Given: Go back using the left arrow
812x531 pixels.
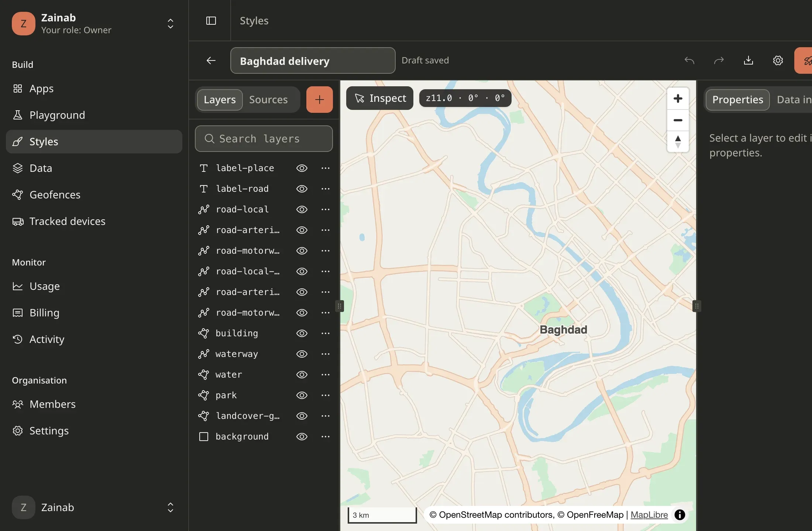Looking at the screenshot, I should click(x=211, y=60).
